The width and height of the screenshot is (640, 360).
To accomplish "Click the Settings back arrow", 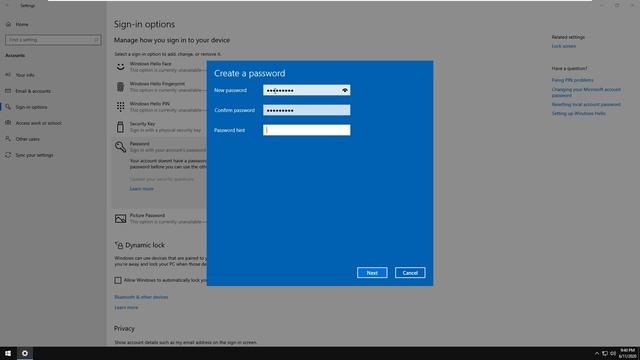I will 7,6.
